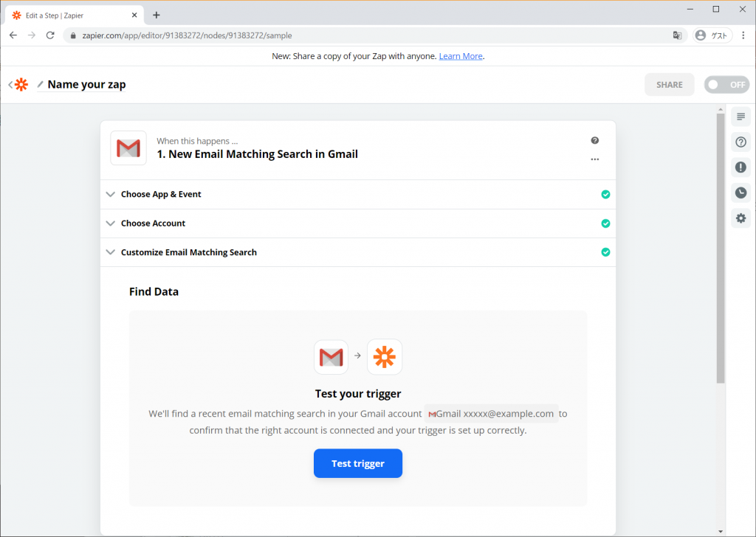Open the settings gear in sidebar
Viewport: 756px width, 537px height.
(740, 218)
